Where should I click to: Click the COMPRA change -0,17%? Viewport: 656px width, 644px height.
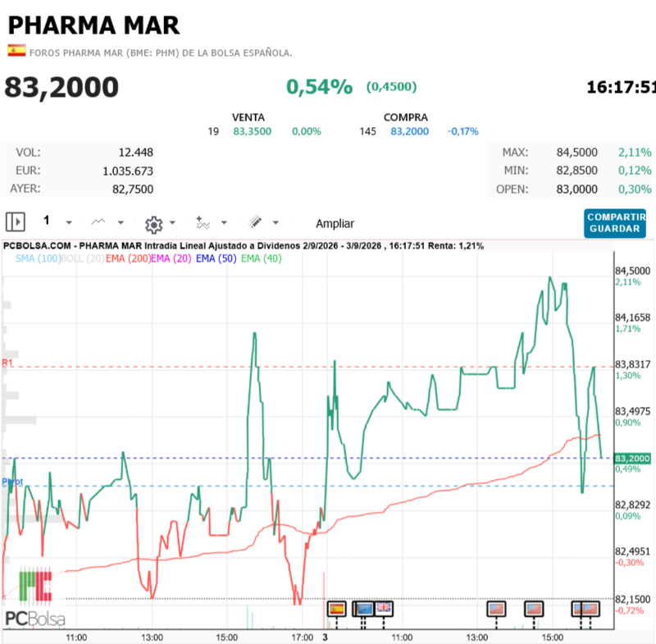tap(462, 131)
